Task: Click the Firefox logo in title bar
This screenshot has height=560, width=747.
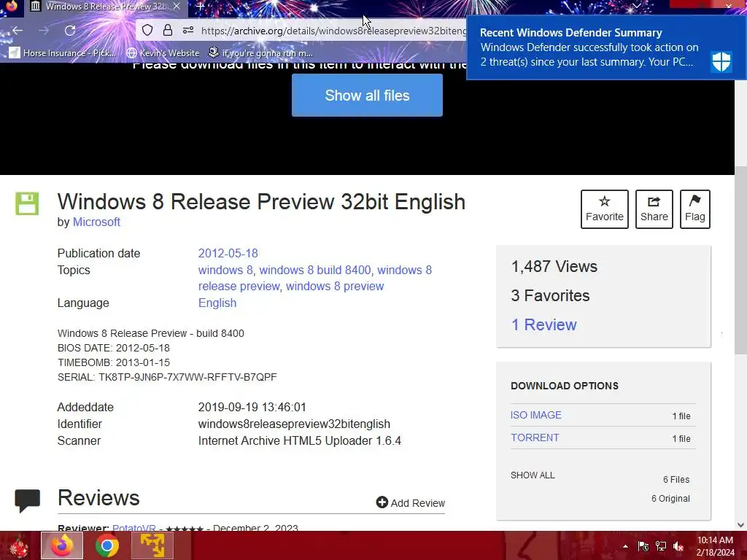Action: tap(12, 5)
